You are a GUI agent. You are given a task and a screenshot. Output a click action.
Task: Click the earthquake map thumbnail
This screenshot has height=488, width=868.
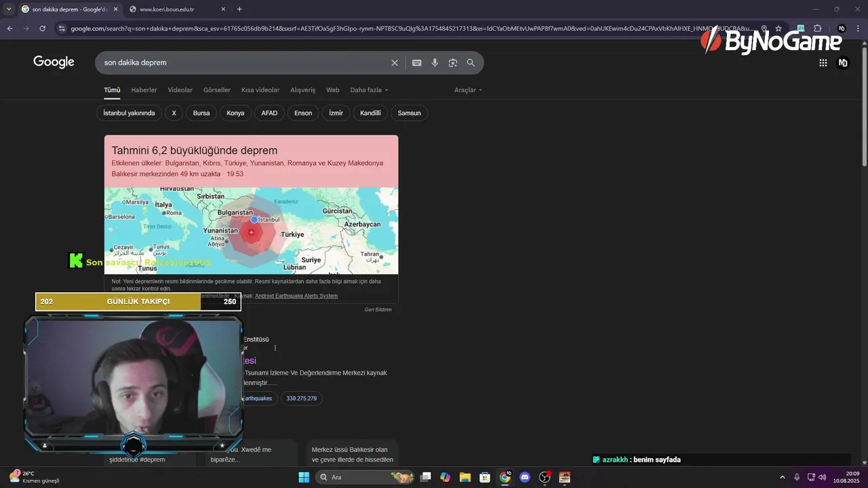point(251,230)
